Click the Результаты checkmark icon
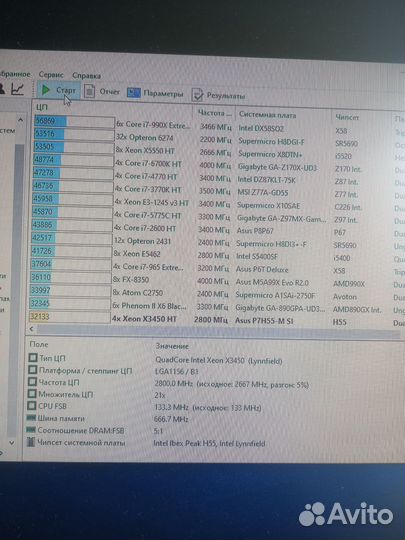 197,95
